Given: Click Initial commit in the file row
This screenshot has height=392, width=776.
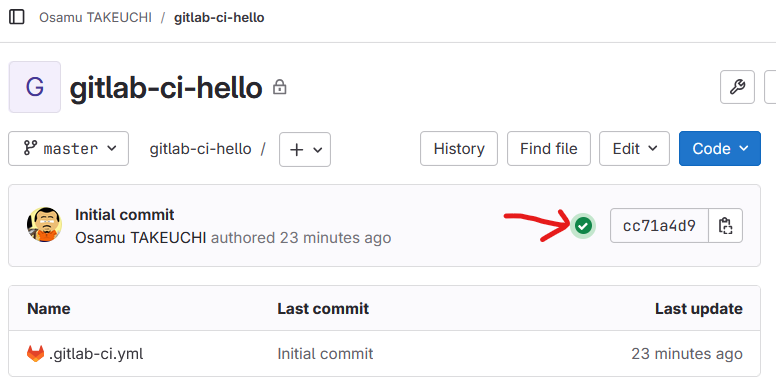Looking at the screenshot, I should tap(325, 354).
